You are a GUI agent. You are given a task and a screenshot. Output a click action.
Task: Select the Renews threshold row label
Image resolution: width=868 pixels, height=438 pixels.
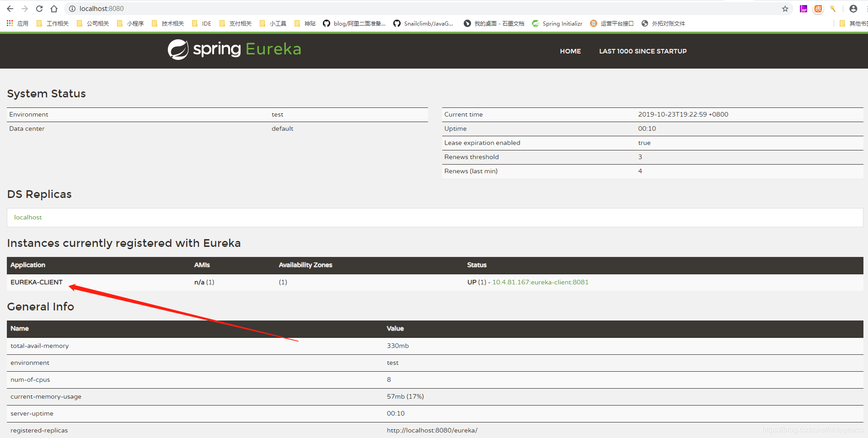click(472, 157)
